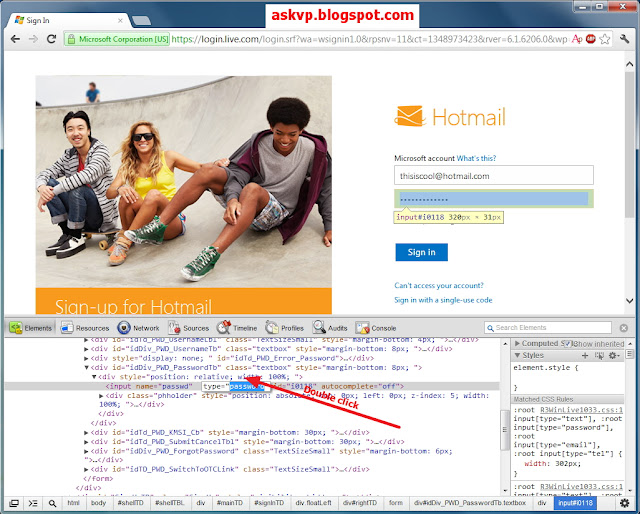Bookmark this page with the star icon
Viewport: 640px width, 514px height.
pyautogui.click(x=605, y=39)
